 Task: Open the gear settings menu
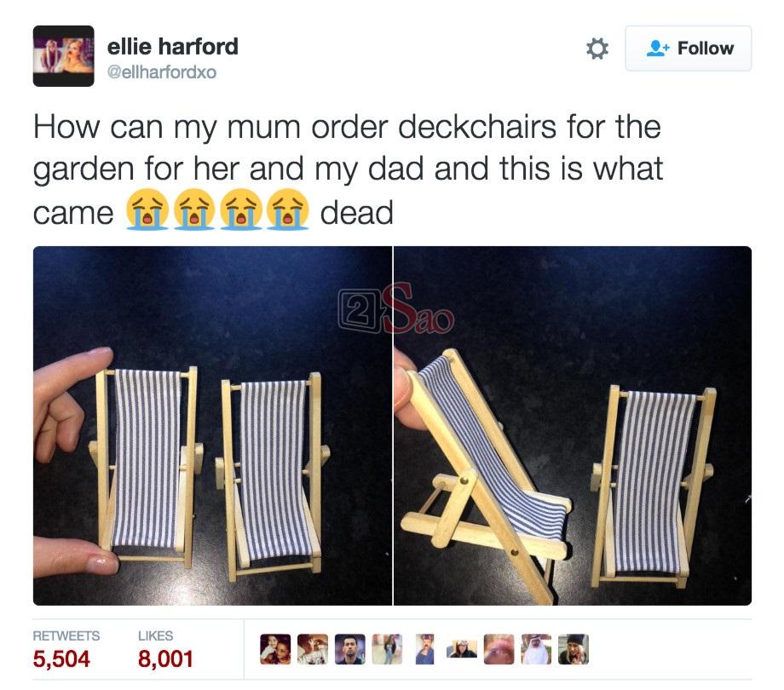(597, 49)
